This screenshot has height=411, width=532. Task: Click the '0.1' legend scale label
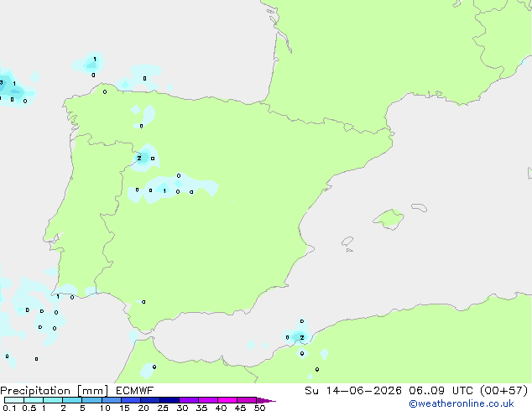pyautogui.click(x=9, y=408)
